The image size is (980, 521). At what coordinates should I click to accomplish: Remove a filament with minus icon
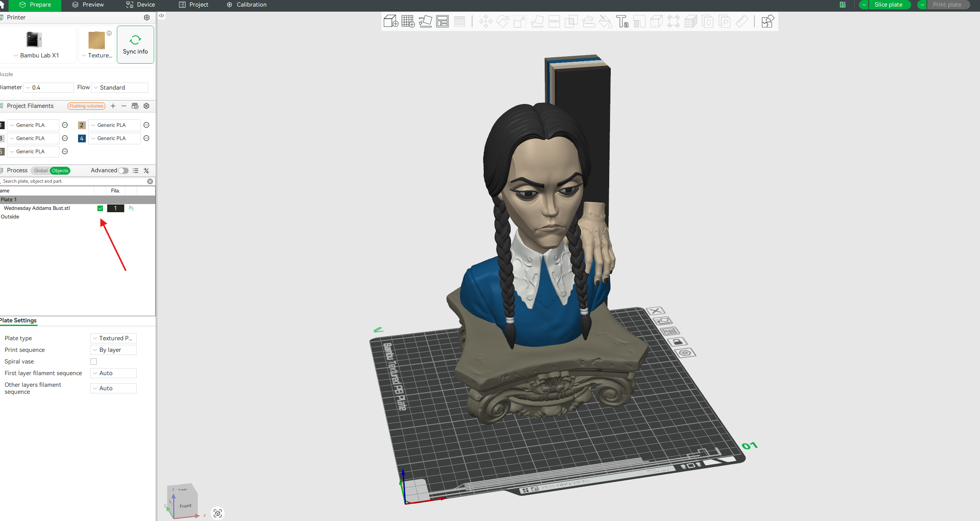click(124, 106)
